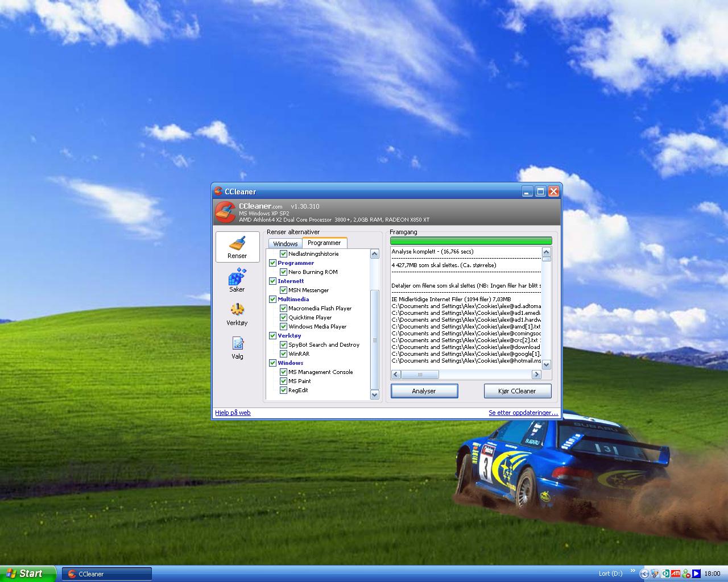Click the results horizontal scrollbar thumb
Screen dimensions: 728x582
[420, 375]
